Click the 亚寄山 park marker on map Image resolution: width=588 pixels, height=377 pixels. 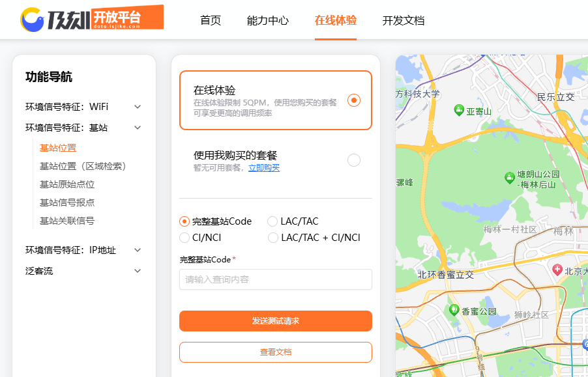(x=459, y=111)
